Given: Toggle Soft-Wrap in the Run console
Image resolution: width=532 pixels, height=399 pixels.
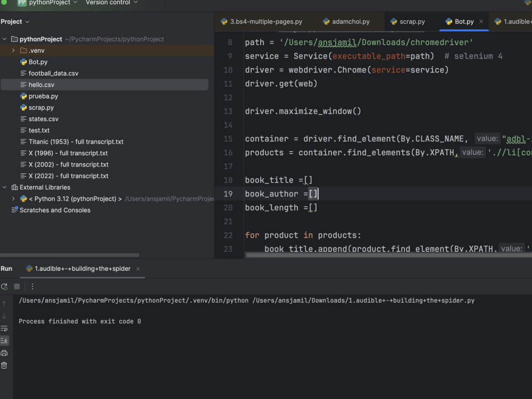Looking at the screenshot, I should click(4, 328).
